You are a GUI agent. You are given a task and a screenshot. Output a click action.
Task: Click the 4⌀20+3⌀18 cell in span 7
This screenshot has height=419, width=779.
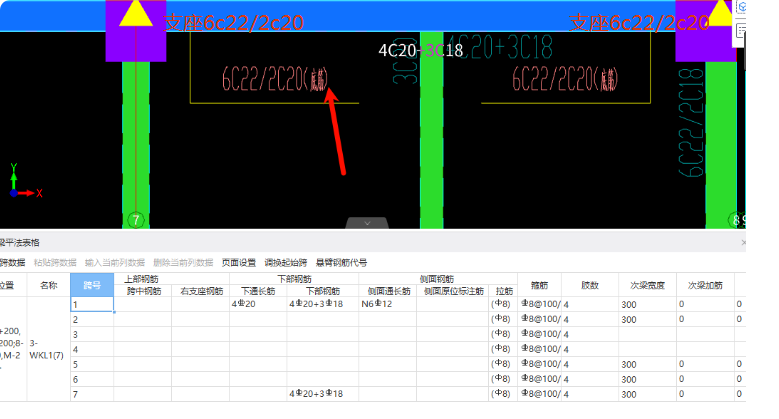click(322, 394)
